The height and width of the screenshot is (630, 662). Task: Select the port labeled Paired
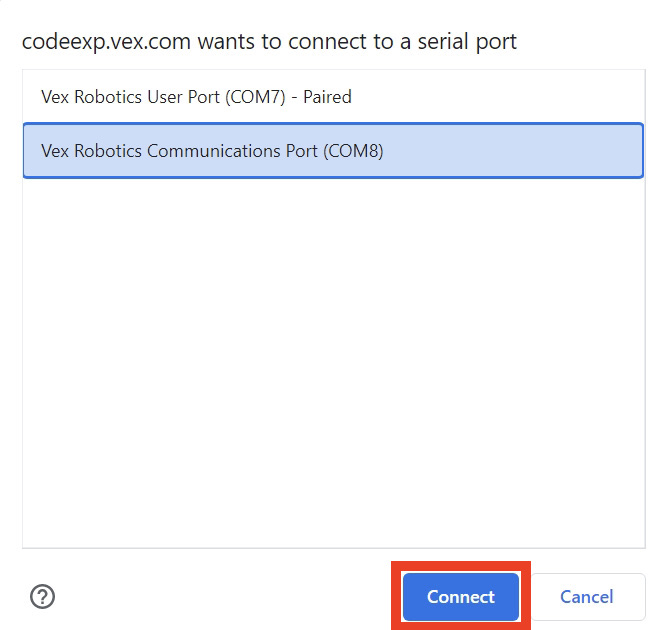coord(196,97)
